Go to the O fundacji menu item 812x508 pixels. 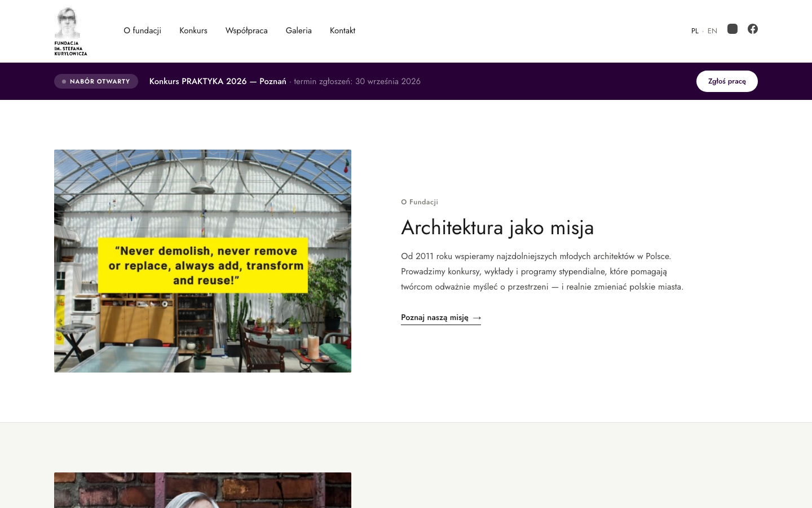[x=142, y=30]
